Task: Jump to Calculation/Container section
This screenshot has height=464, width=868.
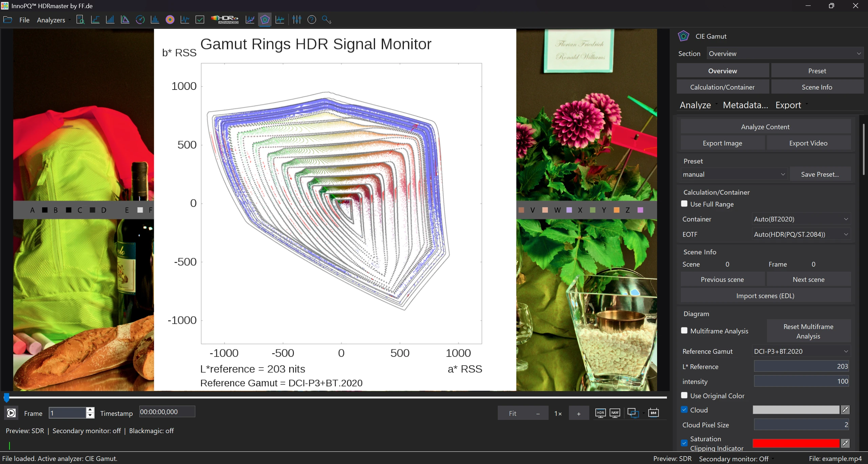Action: 723,87
